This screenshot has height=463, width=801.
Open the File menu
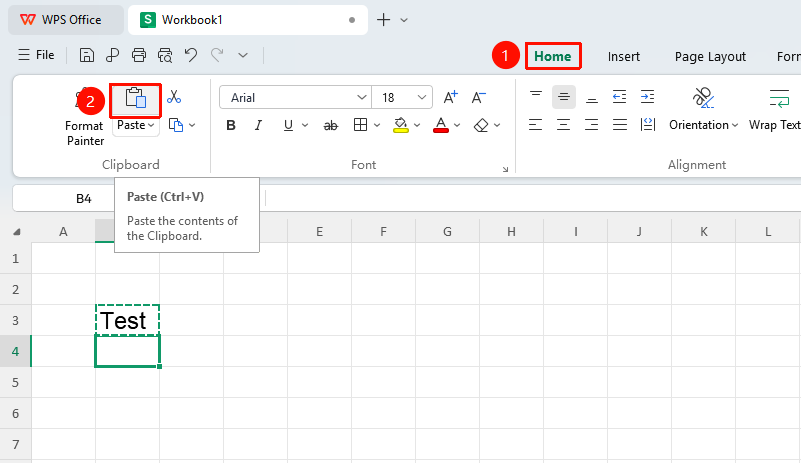36,55
